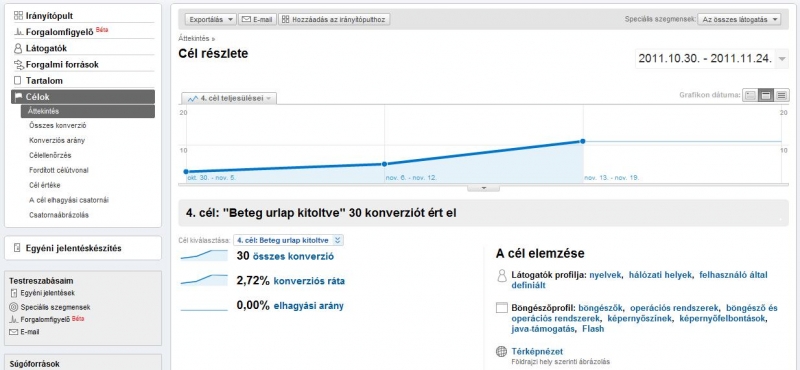Click the envelope icon in Testreszabásaim
Viewport: 800px width, 370px height.
tap(14, 332)
